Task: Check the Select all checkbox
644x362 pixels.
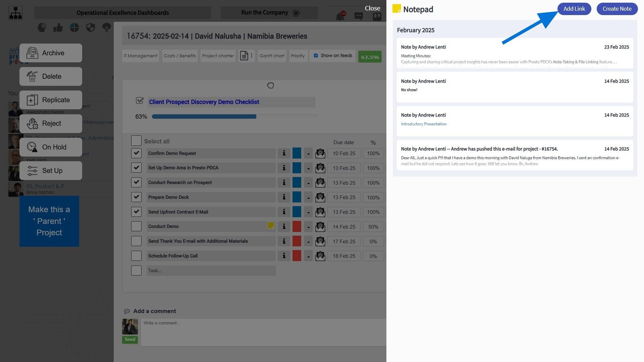Action: pos(136,141)
